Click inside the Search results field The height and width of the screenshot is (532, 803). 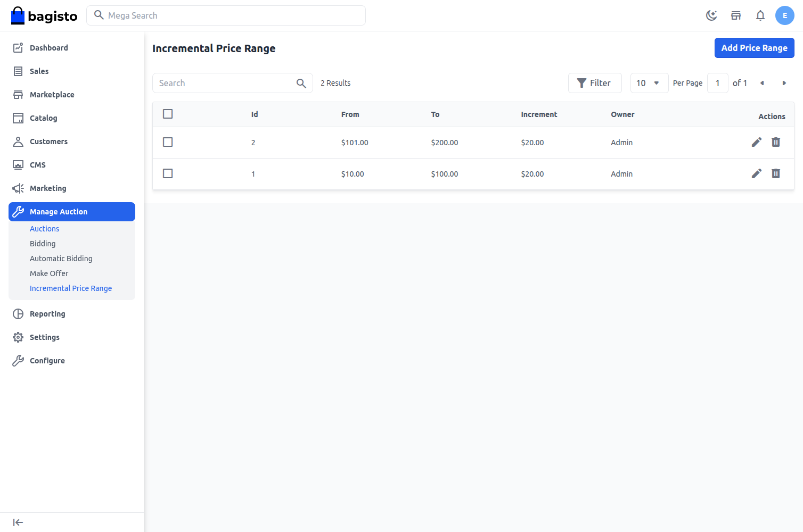point(224,83)
